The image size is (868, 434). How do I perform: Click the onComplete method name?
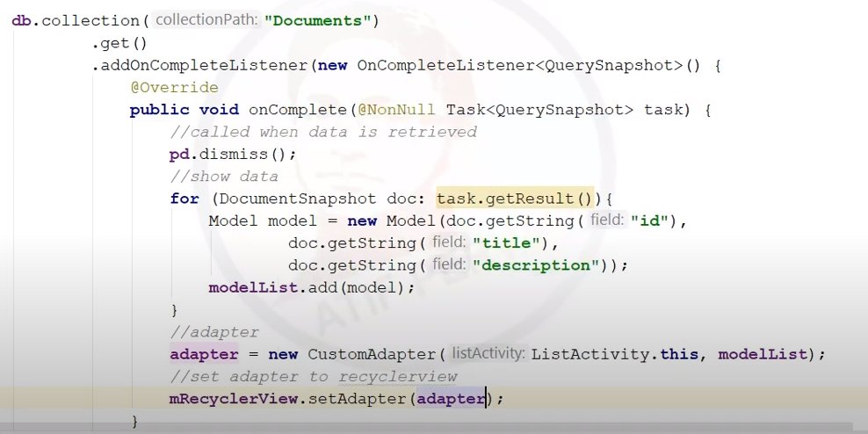(298, 110)
